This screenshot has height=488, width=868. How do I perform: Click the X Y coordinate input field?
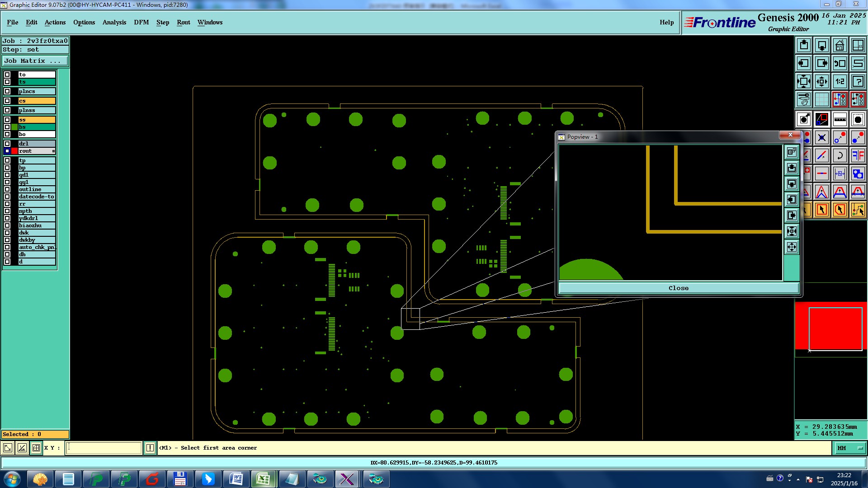point(104,448)
